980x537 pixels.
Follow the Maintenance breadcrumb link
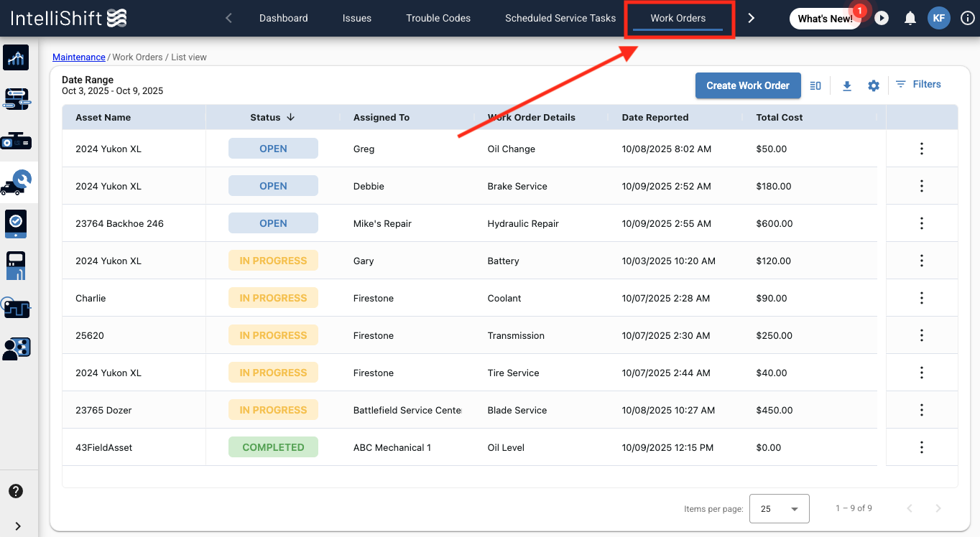click(x=79, y=57)
